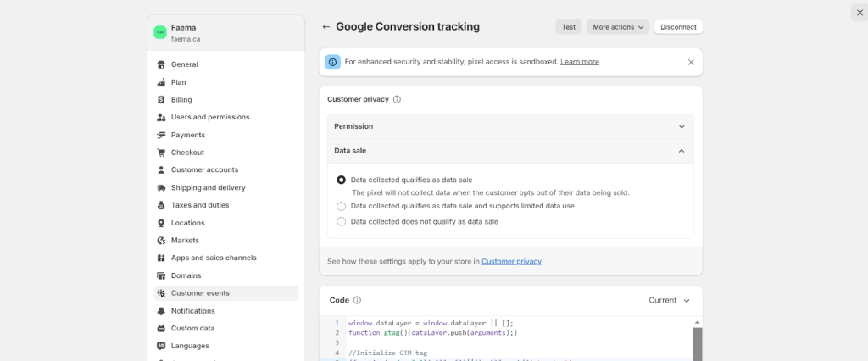Click the Locations pin icon in sidebar
The width and height of the screenshot is (868, 361).
tap(161, 223)
